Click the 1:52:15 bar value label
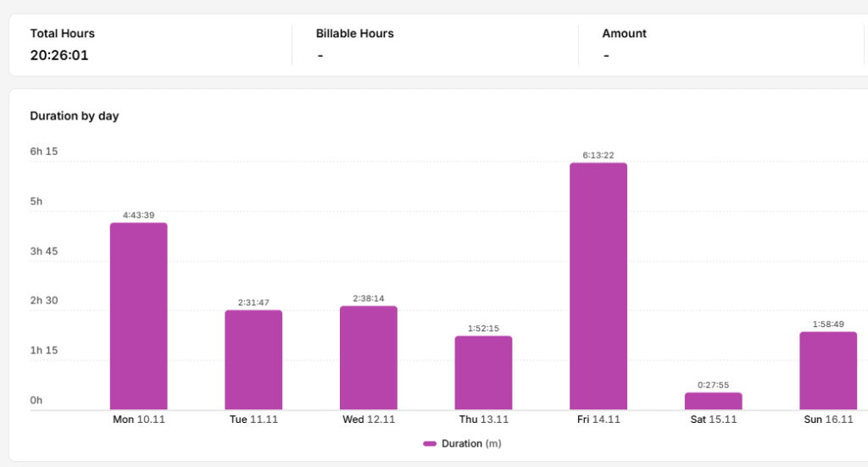868x467 pixels. coord(483,328)
